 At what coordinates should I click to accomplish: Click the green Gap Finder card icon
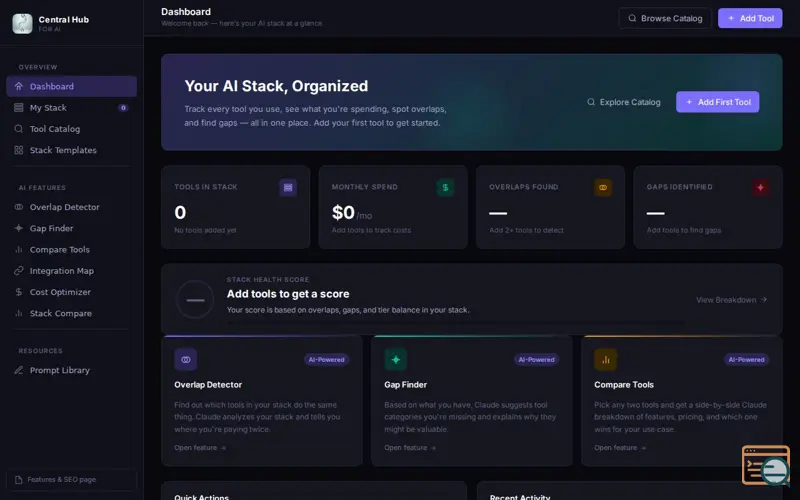coord(395,360)
